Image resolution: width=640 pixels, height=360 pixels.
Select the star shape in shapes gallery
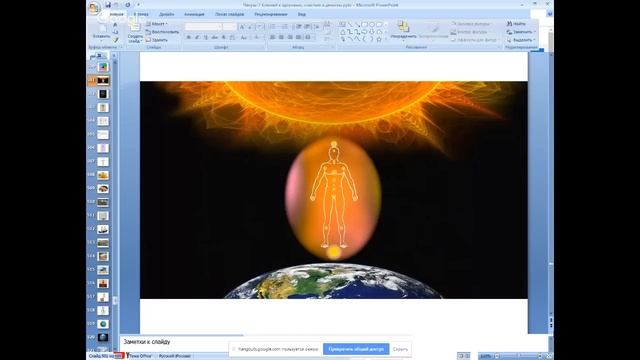pos(379,40)
